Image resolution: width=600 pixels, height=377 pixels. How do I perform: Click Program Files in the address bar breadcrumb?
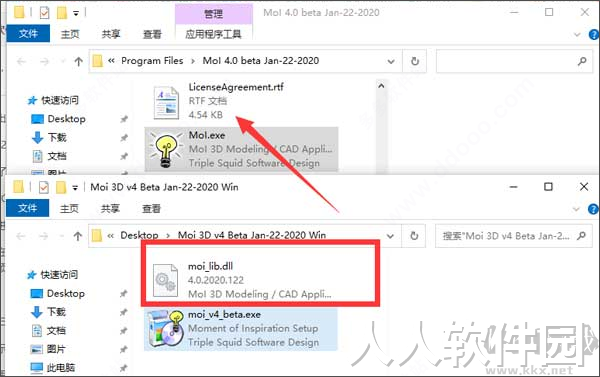[x=152, y=60]
